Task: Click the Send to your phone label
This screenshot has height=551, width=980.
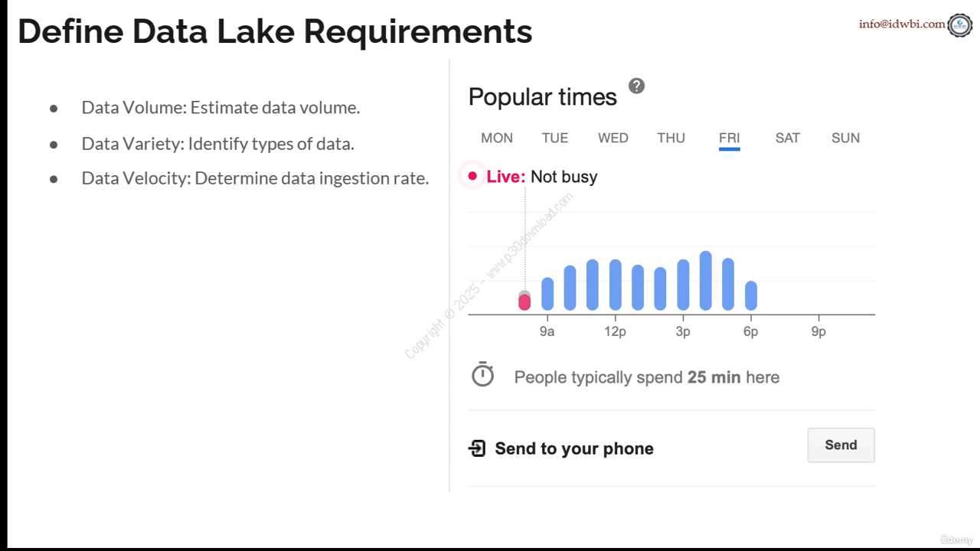Action: 574,448
